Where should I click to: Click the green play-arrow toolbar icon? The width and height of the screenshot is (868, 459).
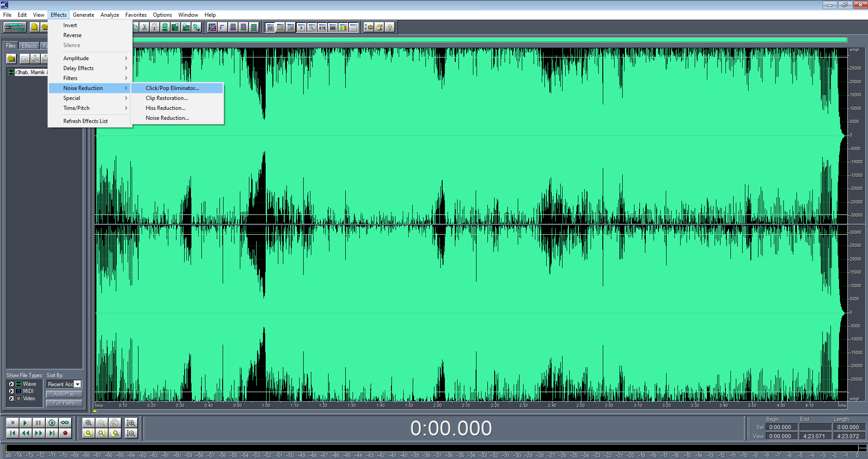(x=301, y=27)
